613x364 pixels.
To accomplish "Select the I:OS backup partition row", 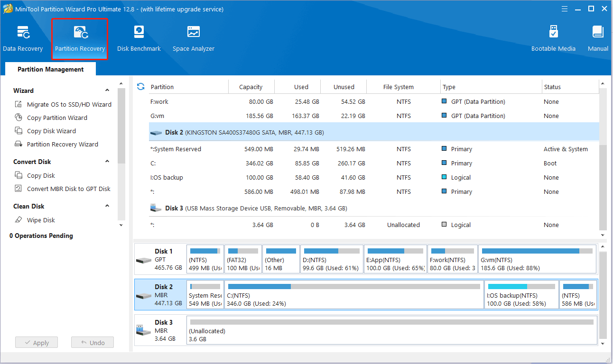I will tap(374, 177).
